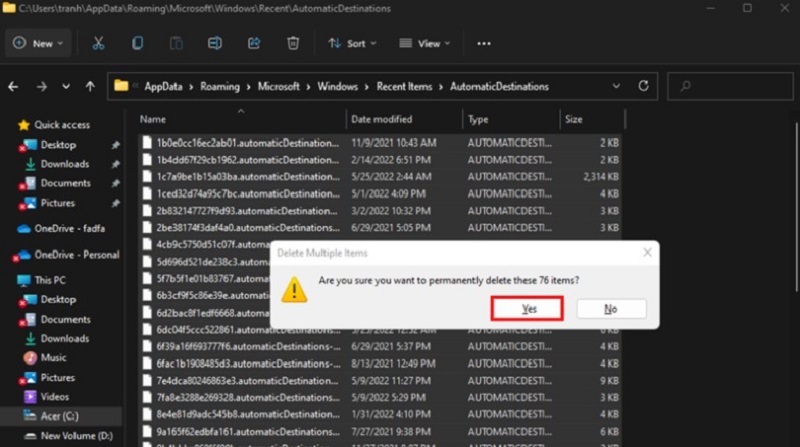This screenshot has width=800, height=447.
Task: Open pinned Documents under Quick access
Action: 66,183
